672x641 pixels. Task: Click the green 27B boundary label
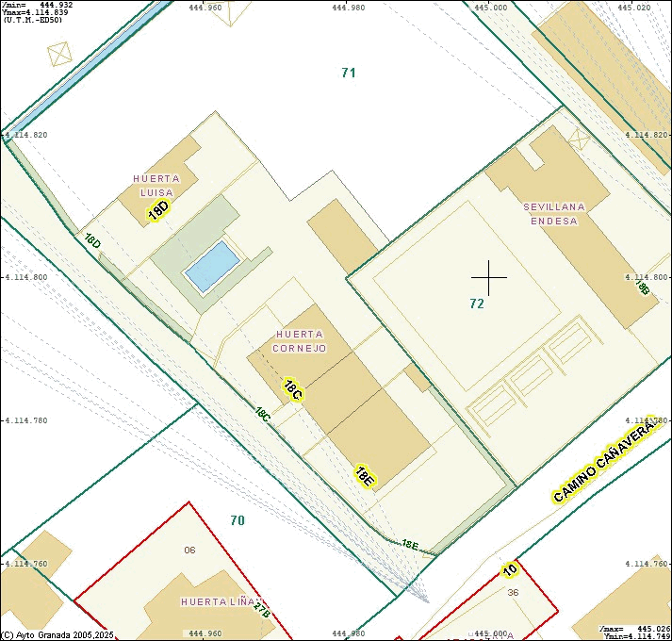[x=261, y=610]
